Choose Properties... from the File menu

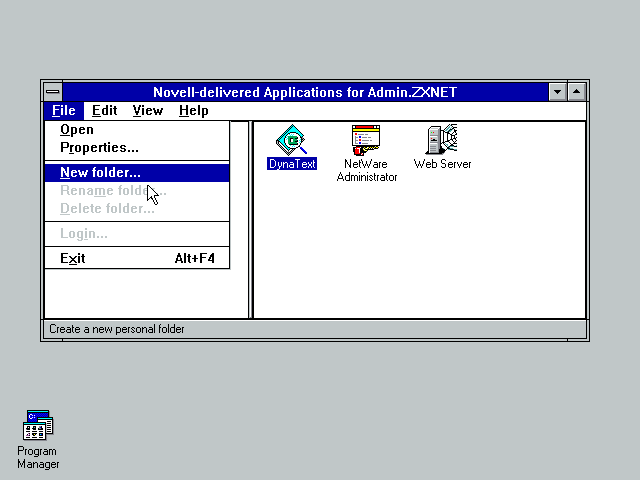(x=137, y=147)
